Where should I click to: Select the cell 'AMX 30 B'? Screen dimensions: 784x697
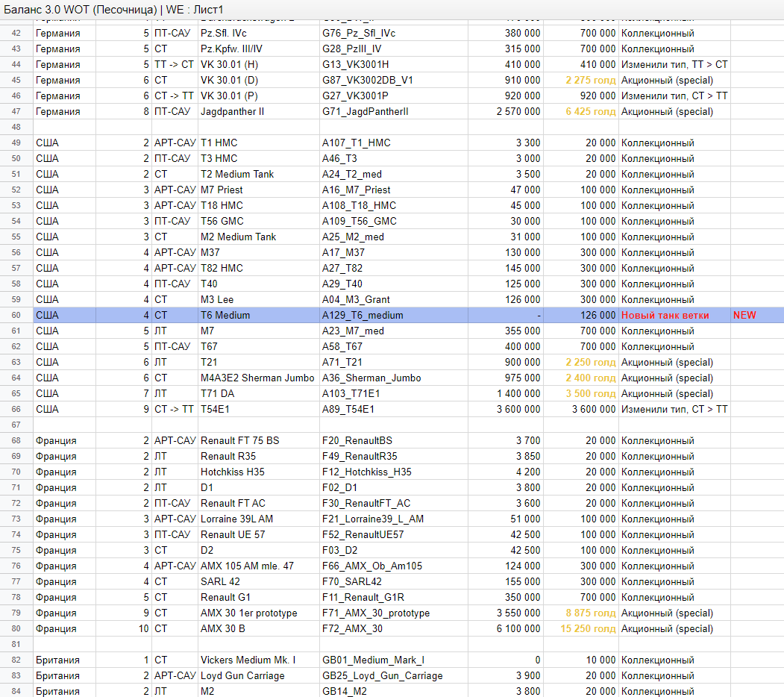pyautogui.click(x=259, y=629)
